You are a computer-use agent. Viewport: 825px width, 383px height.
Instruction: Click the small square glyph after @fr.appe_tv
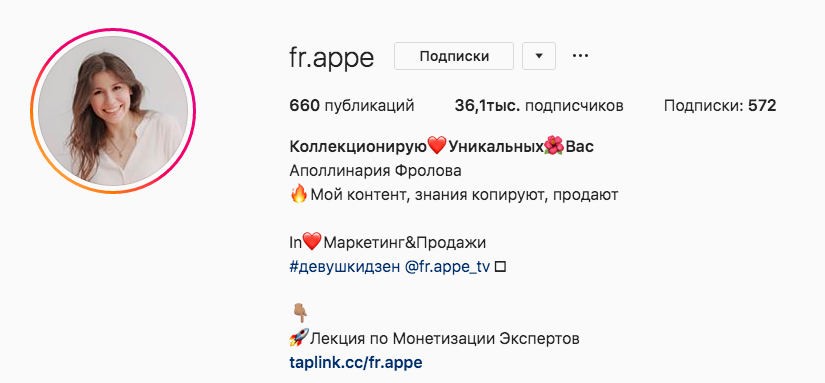click(x=500, y=267)
